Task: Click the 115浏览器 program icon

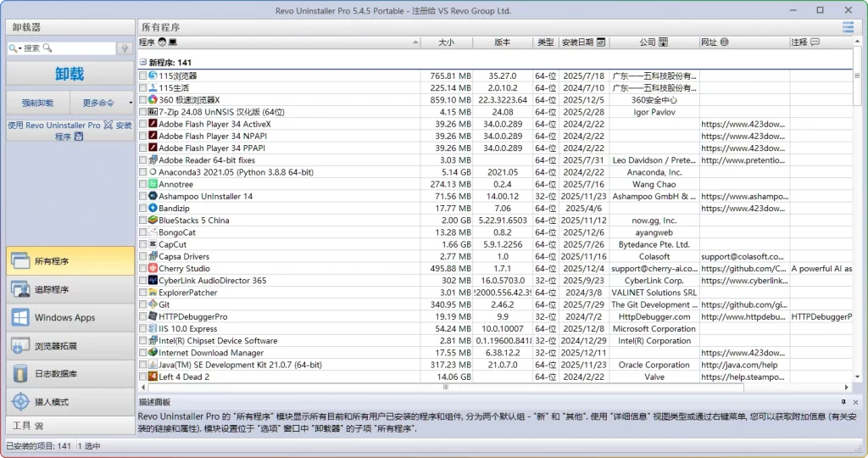Action: click(x=153, y=75)
